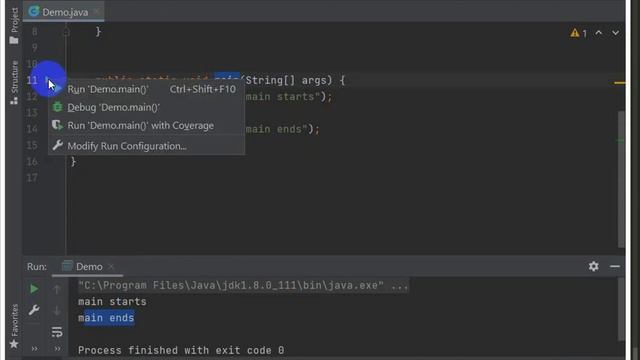Close the Demo.java editor tab

(96, 12)
